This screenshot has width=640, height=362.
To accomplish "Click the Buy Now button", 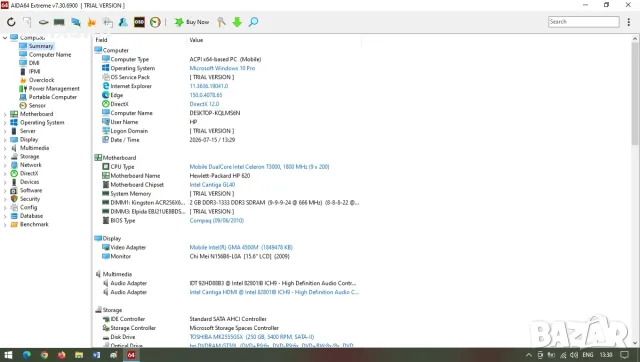I will [191, 22].
